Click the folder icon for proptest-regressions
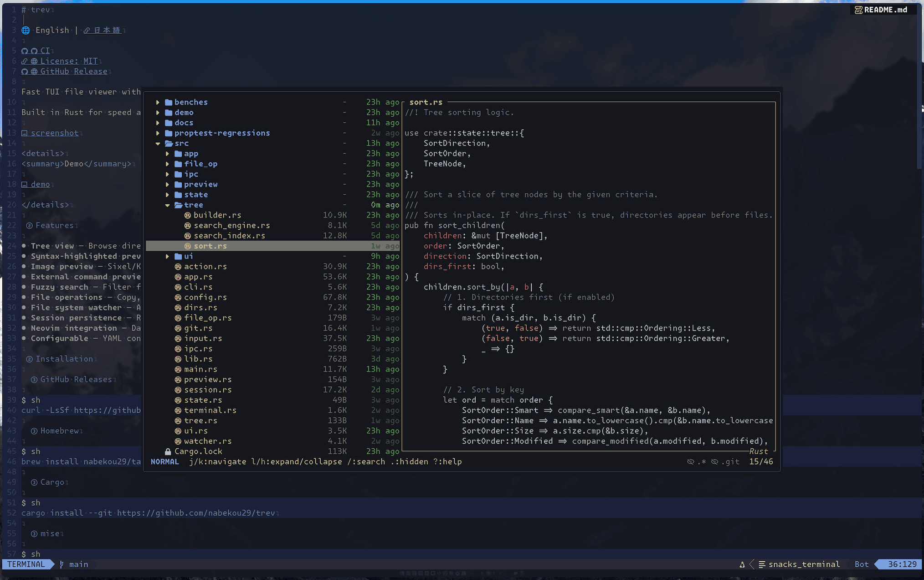Image resolution: width=924 pixels, height=580 pixels. pyautogui.click(x=169, y=133)
